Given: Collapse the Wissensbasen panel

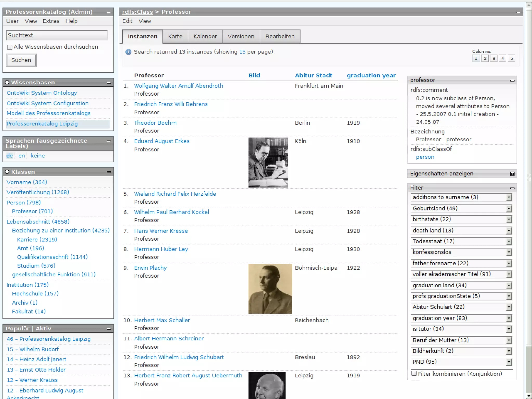Looking at the screenshot, I should click(x=109, y=83).
